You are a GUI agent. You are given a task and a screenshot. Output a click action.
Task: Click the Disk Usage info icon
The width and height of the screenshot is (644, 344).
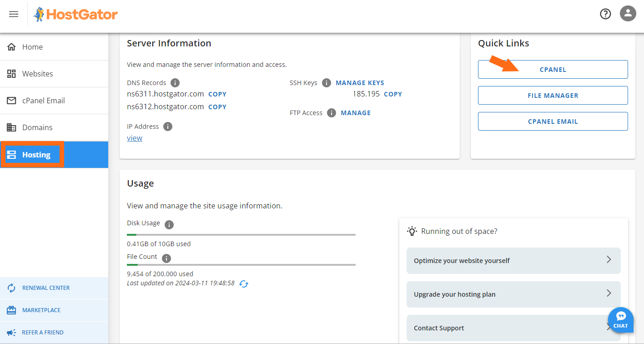tap(168, 223)
